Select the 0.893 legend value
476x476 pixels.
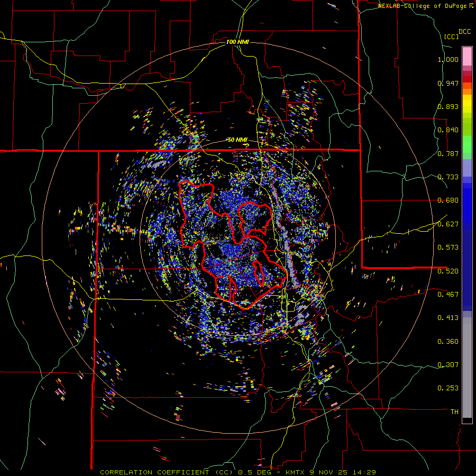point(448,106)
